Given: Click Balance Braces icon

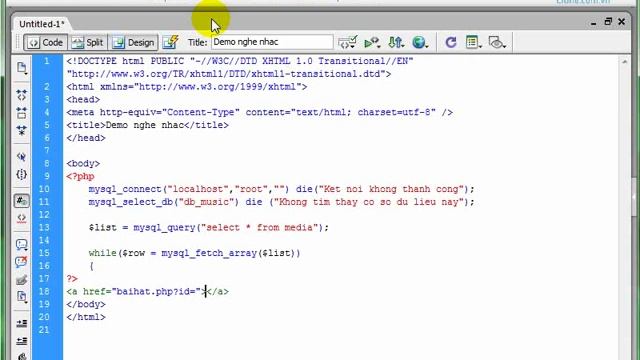Looking at the screenshot, I should pyautogui.click(x=22, y=175).
